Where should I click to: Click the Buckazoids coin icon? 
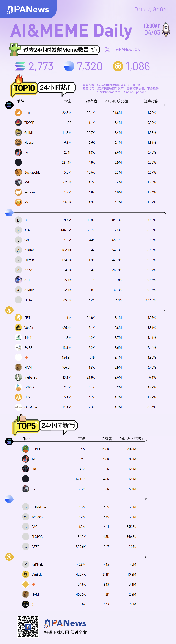(x=18, y=172)
